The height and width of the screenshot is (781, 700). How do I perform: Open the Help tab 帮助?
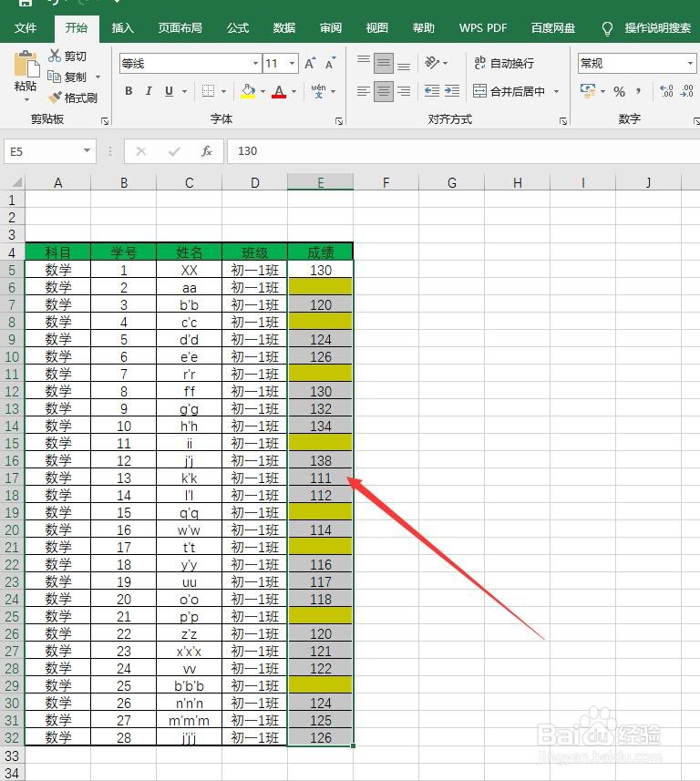424,28
